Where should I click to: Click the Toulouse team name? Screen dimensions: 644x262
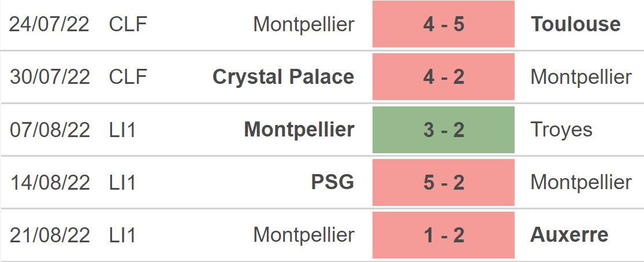pos(576,24)
